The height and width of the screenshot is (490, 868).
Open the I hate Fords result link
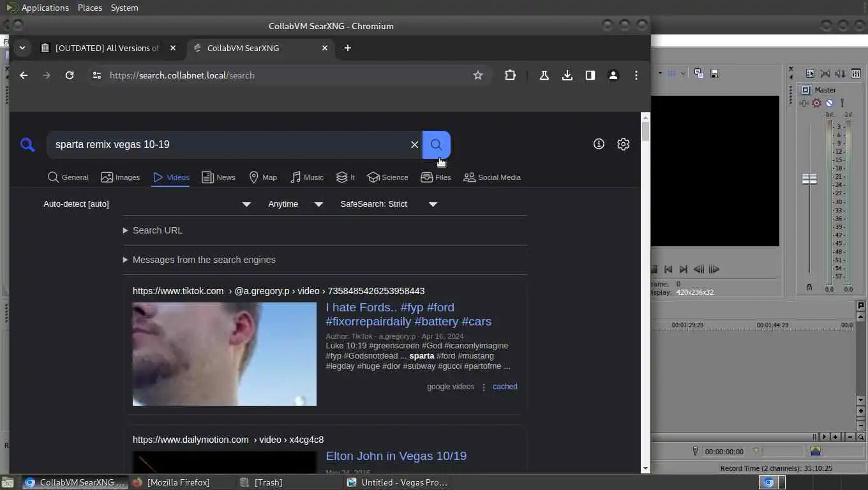click(x=408, y=315)
